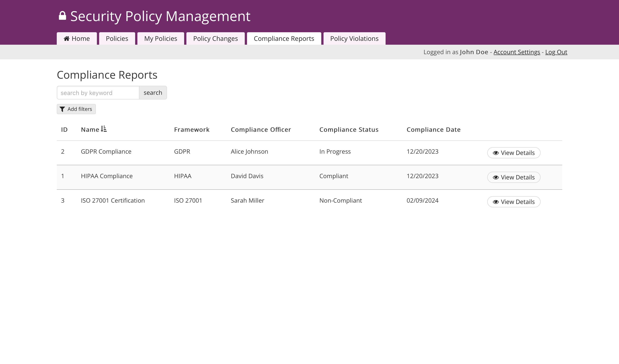This screenshot has height=364, width=619.
Task: Click the home icon in the Home tab
Action: [x=66, y=38]
